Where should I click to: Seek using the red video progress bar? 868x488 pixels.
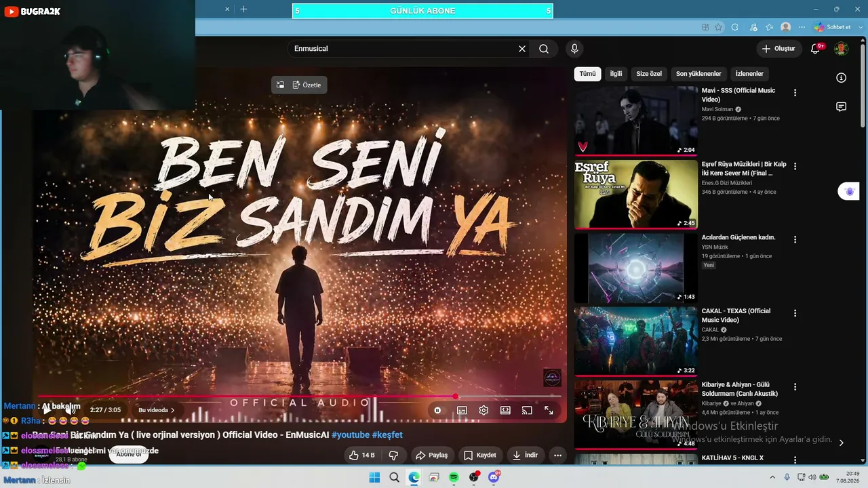pyautogui.click(x=299, y=396)
